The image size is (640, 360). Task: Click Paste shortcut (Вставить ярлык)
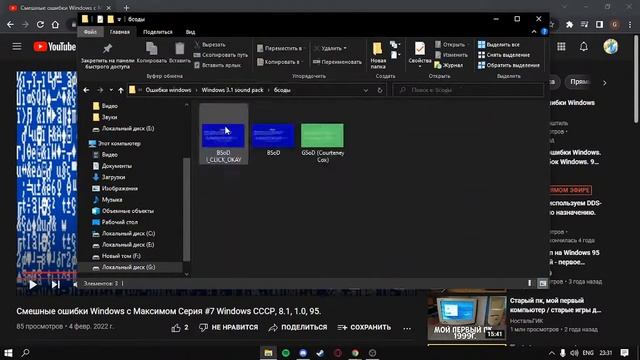pyautogui.click(x=218, y=65)
